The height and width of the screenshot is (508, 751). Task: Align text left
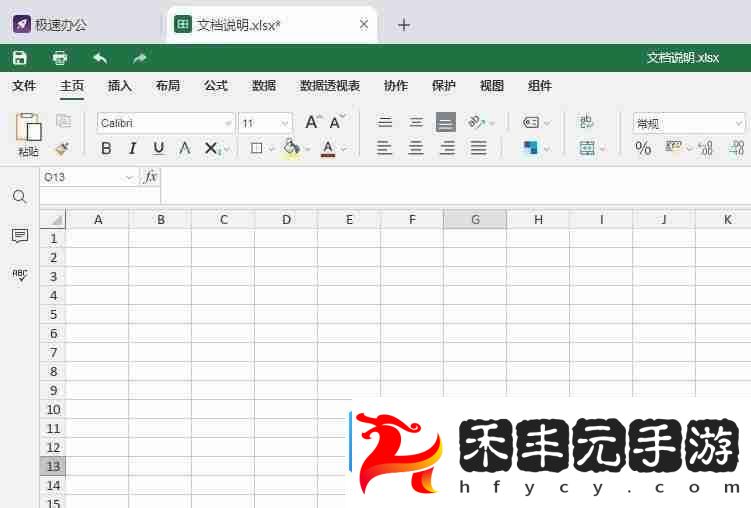[x=385, y=147]
